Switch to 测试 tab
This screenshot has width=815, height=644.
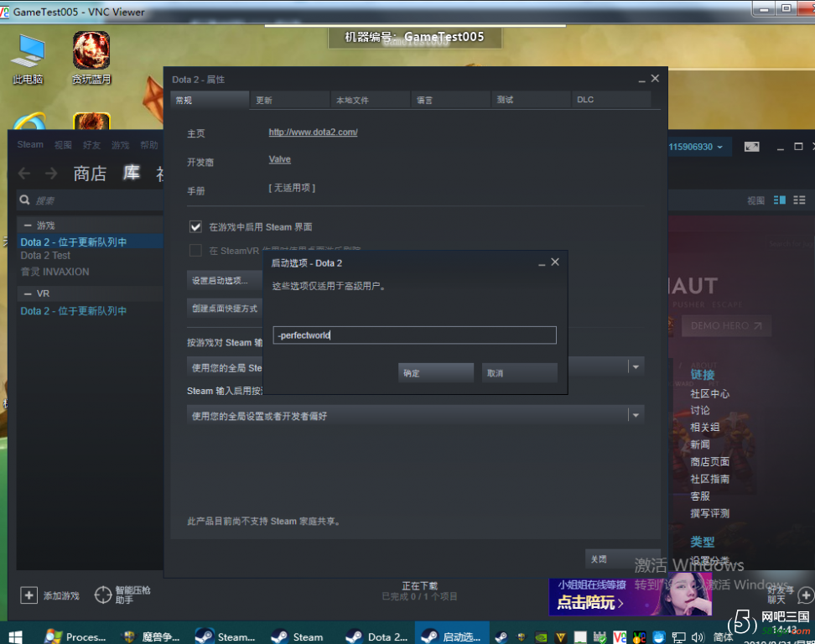532,100
